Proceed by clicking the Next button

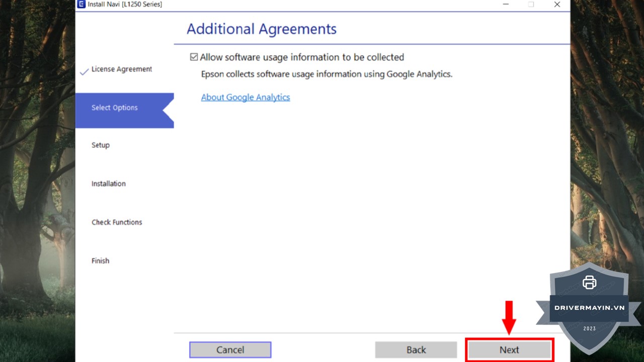[509, 350]
